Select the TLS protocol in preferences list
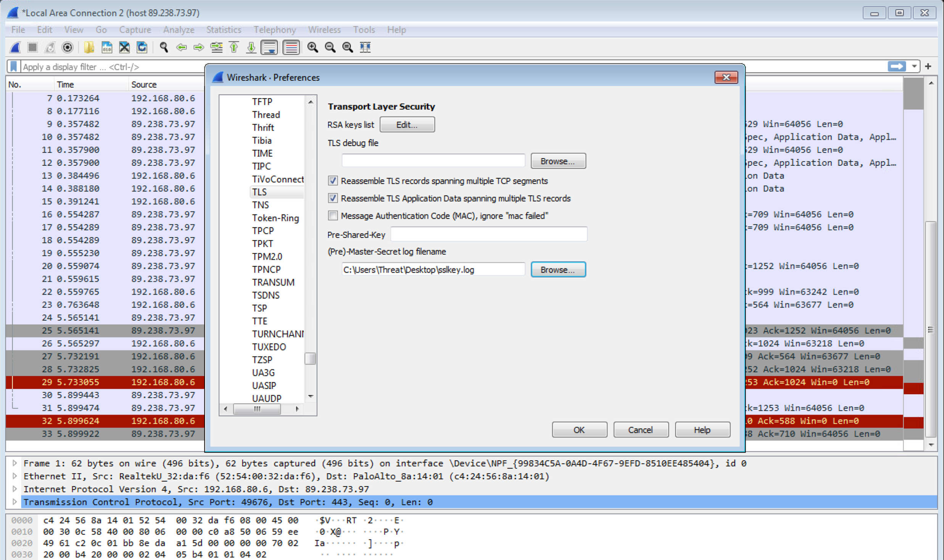The width and height of the screenshot is (944, 560). point(259,192)
